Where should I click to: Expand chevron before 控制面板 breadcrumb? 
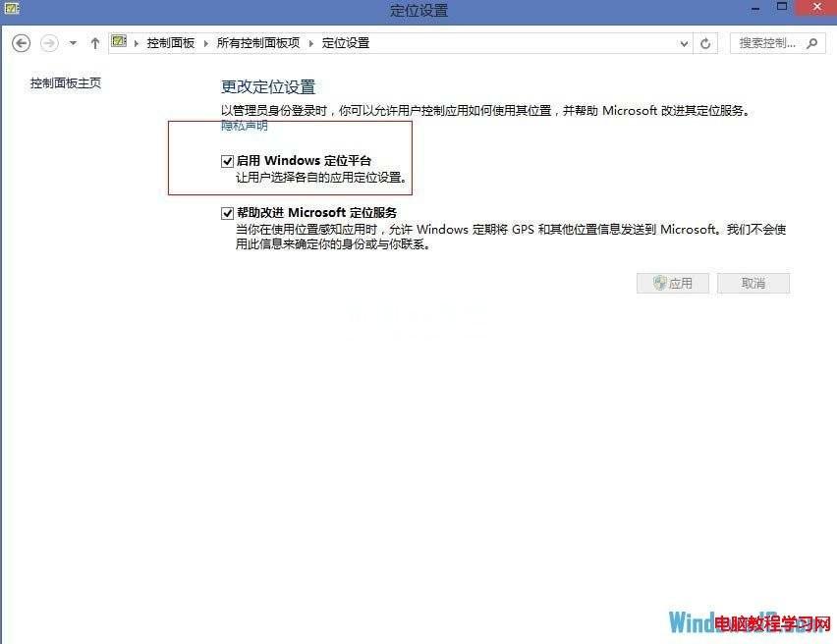(x=137, y=43)
